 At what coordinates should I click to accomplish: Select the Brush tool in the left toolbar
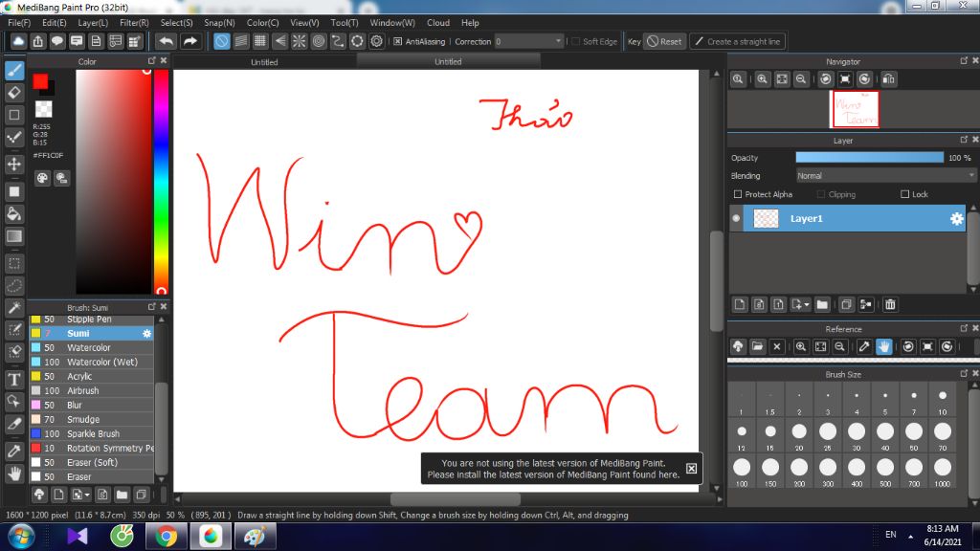click(x=14, y=69)
